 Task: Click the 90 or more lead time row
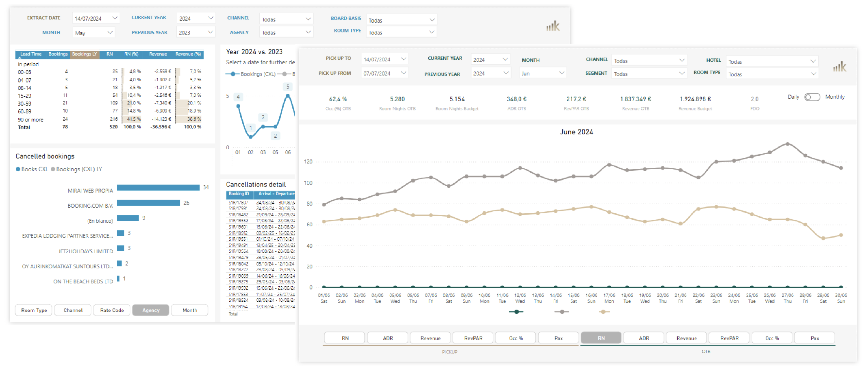110,119
